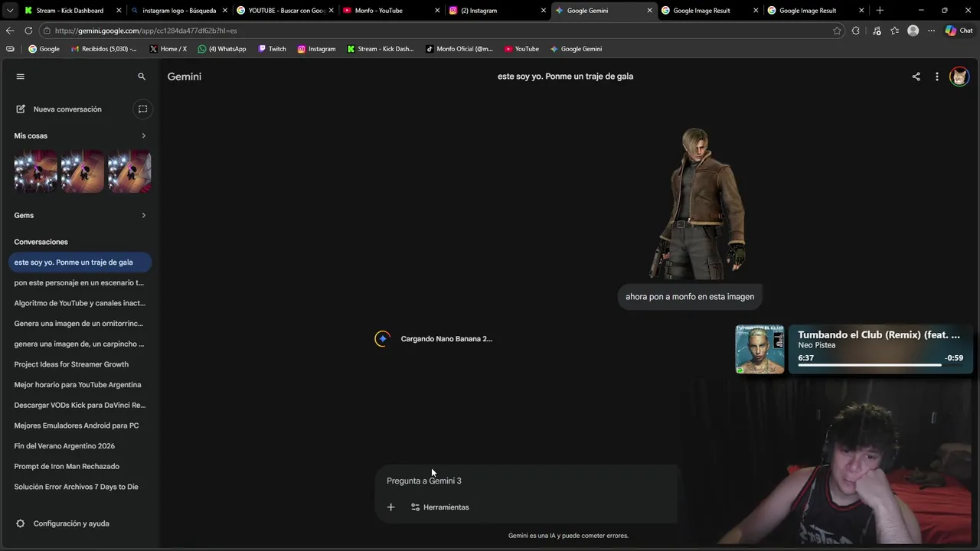Open the Stream - Kick Dash bookmark
980x551 pixels.
pos(380,49)
